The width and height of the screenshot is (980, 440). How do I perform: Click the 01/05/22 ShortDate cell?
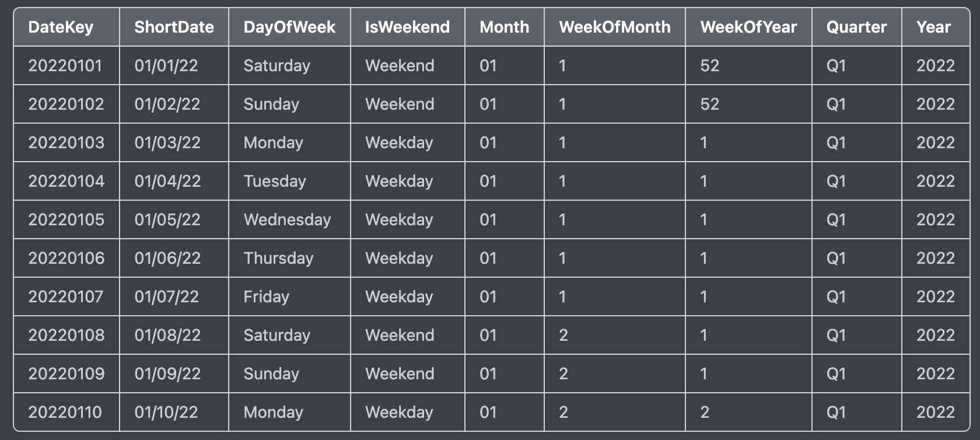(167, 219)
